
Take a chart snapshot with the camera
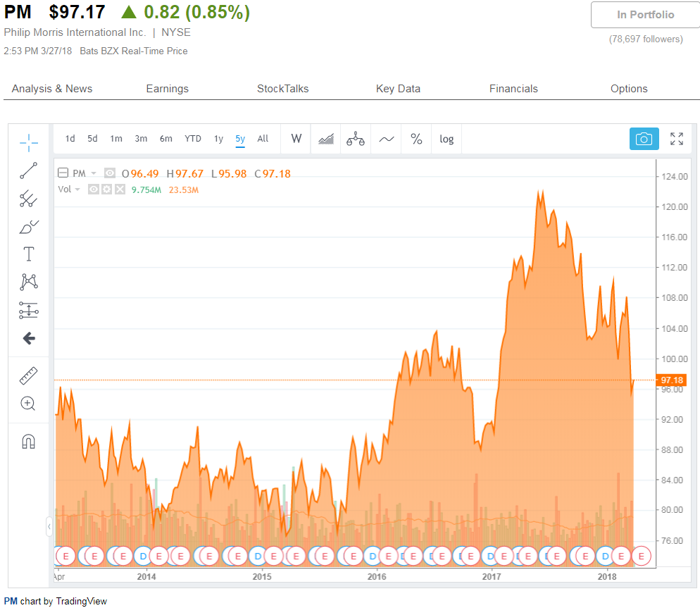click(x=644, y=139)
